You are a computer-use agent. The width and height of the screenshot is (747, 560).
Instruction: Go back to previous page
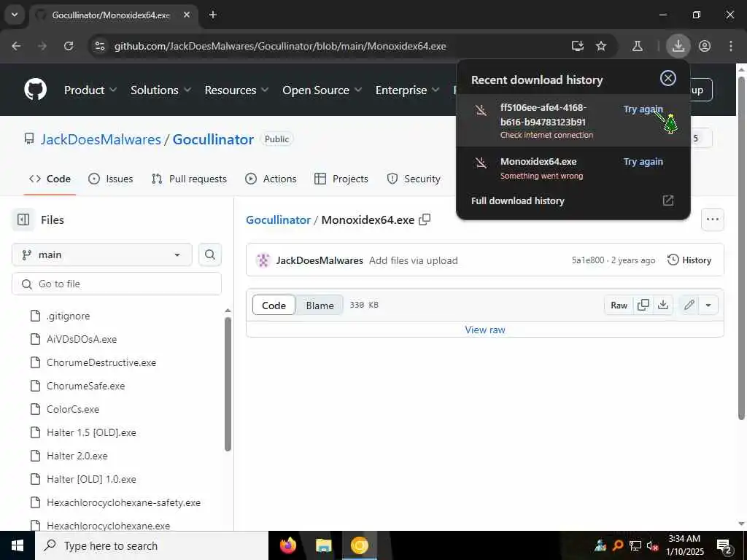tap(16, 46)
